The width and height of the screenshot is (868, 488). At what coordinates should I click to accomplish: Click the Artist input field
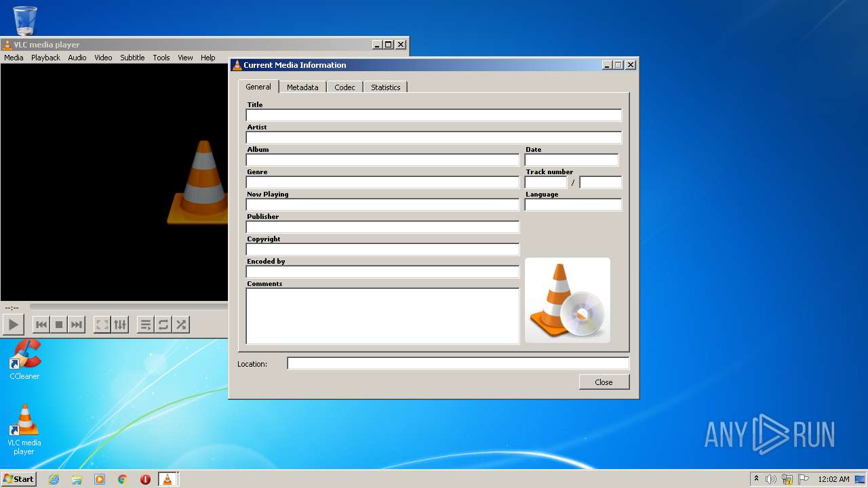(434, 138)
